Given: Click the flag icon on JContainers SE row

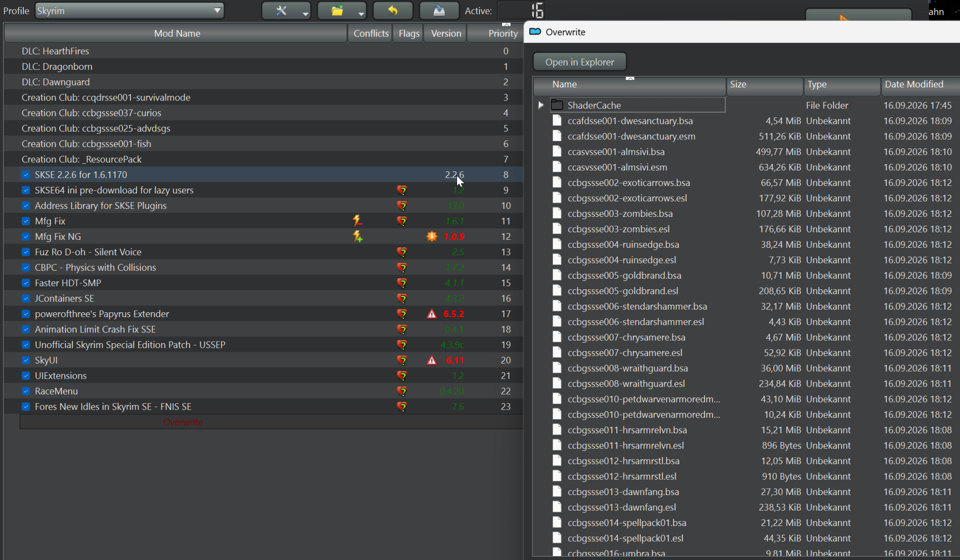Looking at the screenshot, I should pos(402,298).
